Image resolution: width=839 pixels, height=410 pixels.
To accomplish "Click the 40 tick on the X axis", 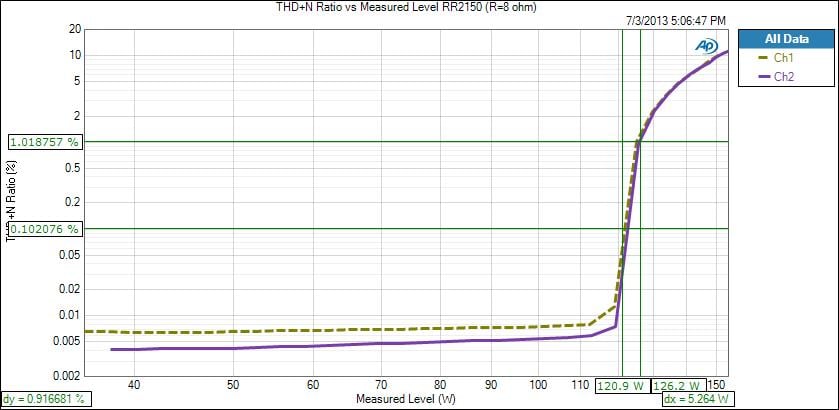I will point(132,384).
